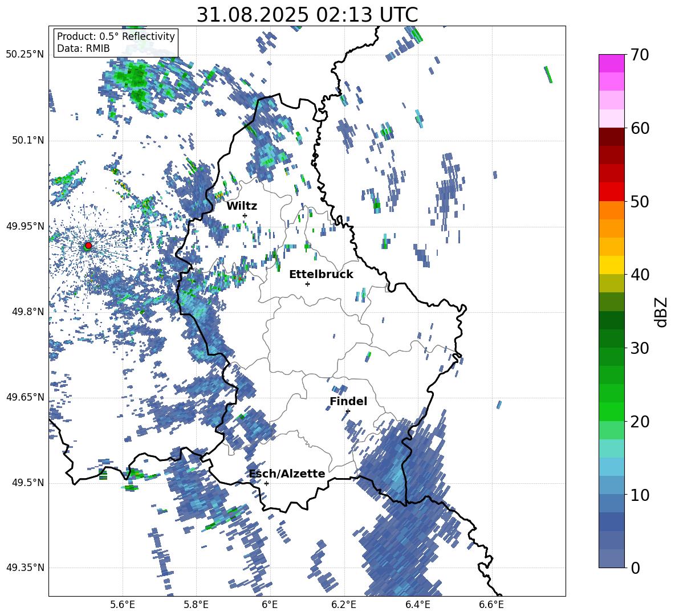Click the 49.35°N latitude label
This screenshot has width=675, height=616.
(25, 568)
